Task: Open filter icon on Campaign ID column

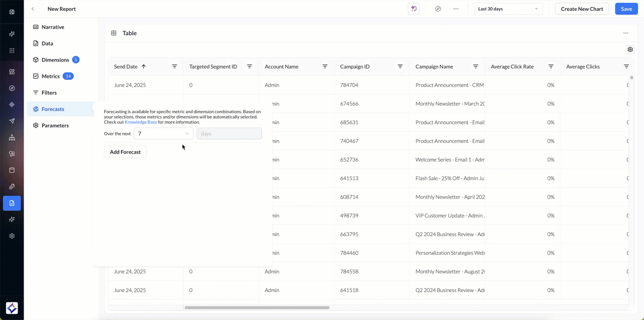Action: click(x=400, y=66)
